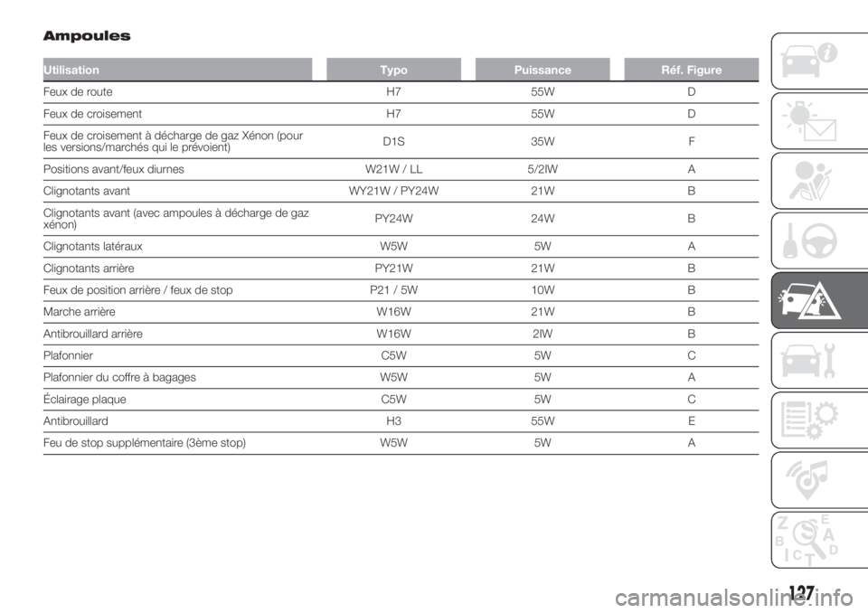Open the alphabetical index search tab icon
Image resolution: width=868 pixels, height=613 pixels.
(819, 540)
